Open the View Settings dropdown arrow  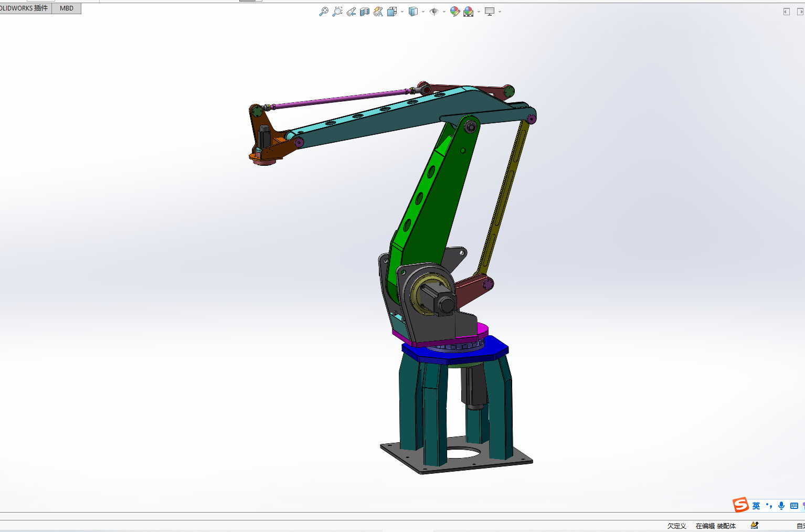coord(500,12)
